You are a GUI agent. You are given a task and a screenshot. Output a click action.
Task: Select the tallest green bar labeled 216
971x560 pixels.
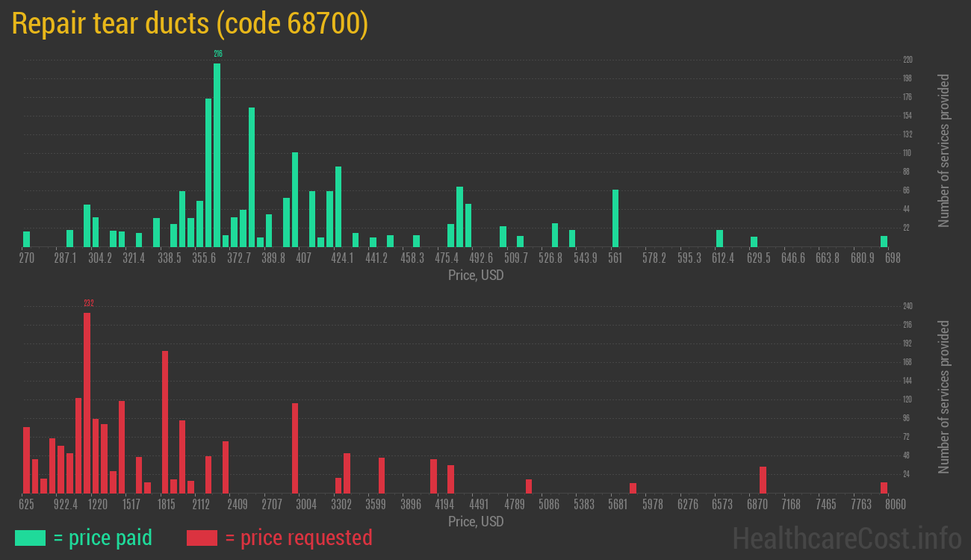(217, 155)
